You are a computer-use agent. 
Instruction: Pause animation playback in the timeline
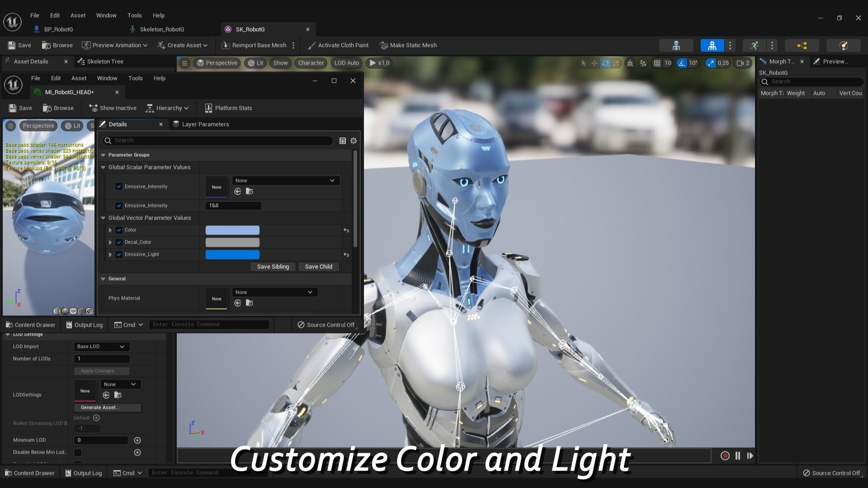click(738, 456)
